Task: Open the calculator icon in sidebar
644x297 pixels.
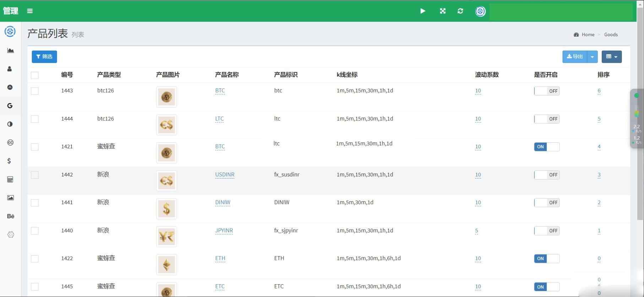Action: pyautogui.click(x=10, y=179)
